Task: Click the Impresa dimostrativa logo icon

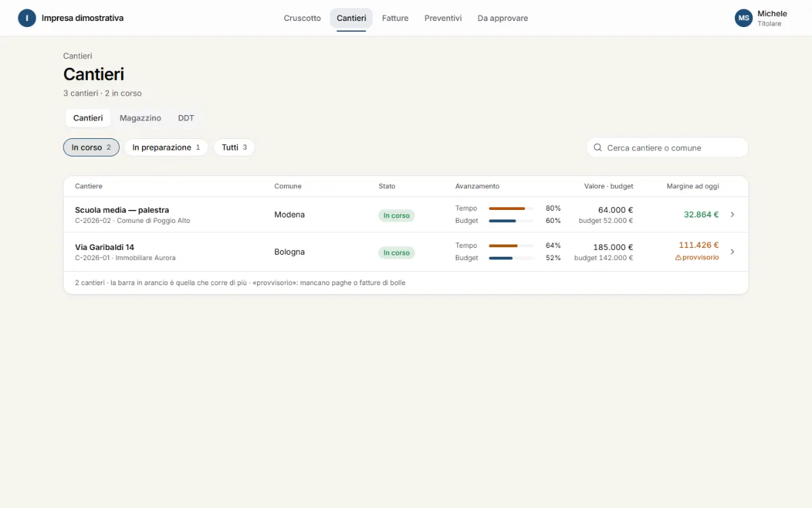Action: tap(27, 18)
